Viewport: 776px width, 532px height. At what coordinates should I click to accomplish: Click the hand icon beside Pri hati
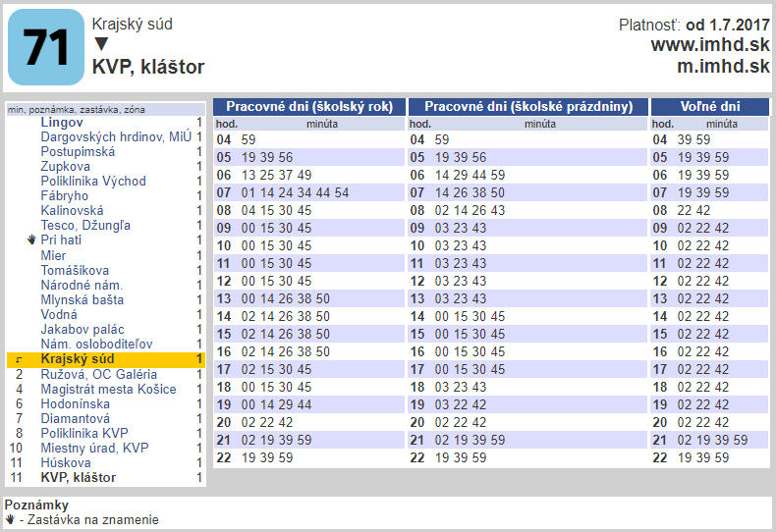click(x=31, y=240)
